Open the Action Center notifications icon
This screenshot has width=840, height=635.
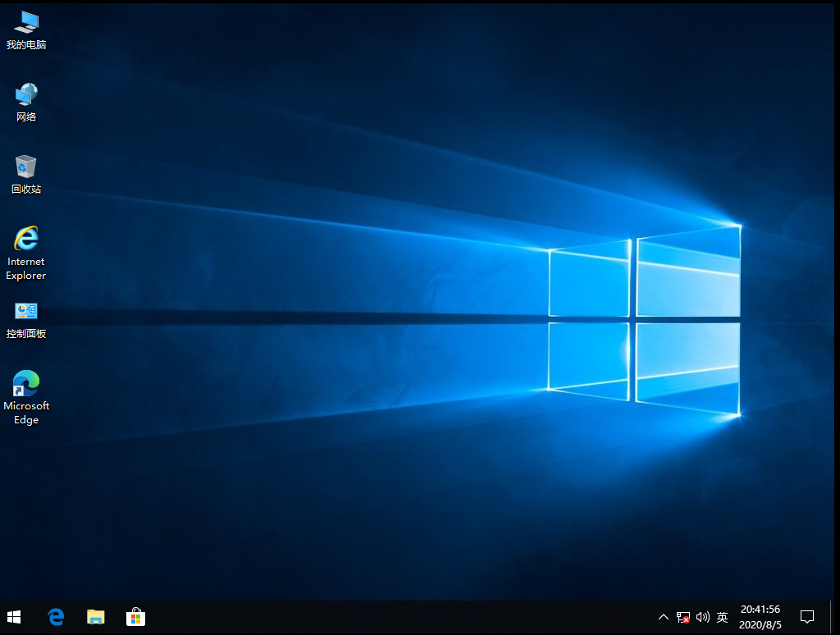[807, 617]
